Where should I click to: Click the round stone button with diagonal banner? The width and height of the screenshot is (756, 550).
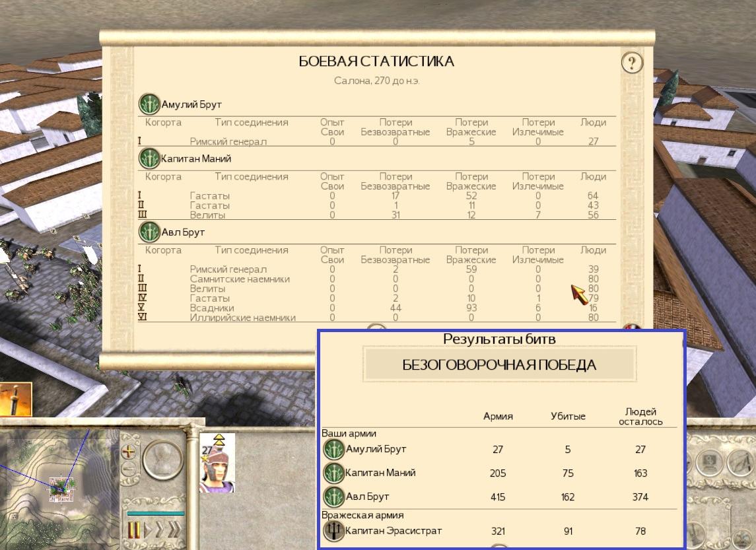(x=740, y=464)
